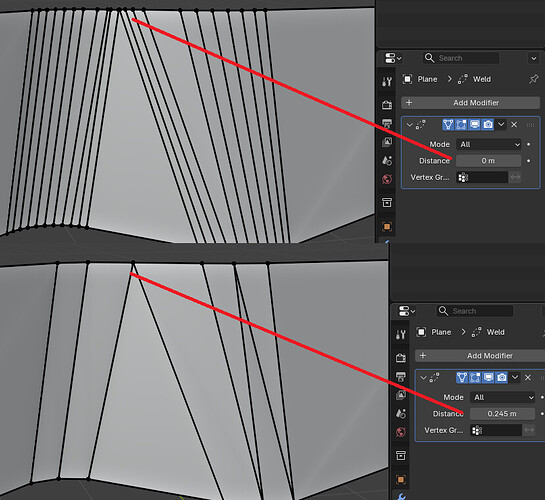Click the Distance field showing 0.245 m
The width and height of the screenshot is (545, 500).
pyautogui.click(x=502, y=414)
